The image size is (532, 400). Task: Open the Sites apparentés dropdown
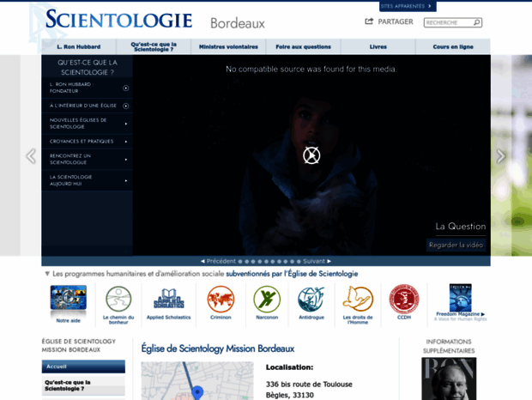(408, 6)
